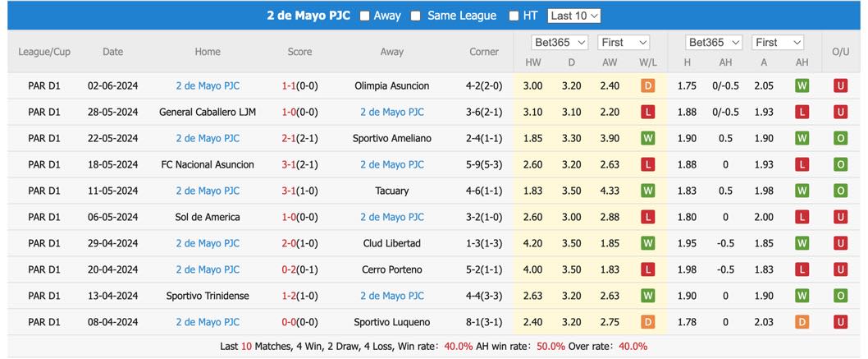Click green O over/under badge in 22-05-2024 row
The width and height of the screenshot is (868, 359).
(x=840, y=139)
